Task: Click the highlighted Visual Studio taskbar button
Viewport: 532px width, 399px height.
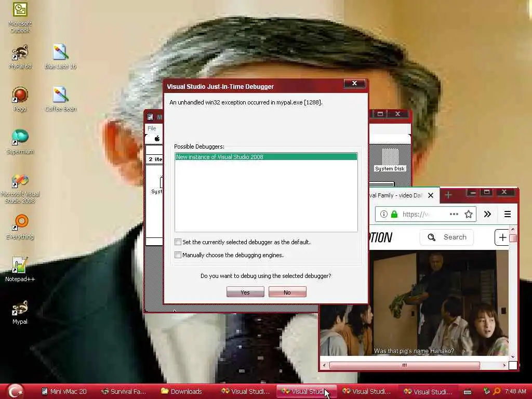Action: pyautogui.click(x=307, y=392)
